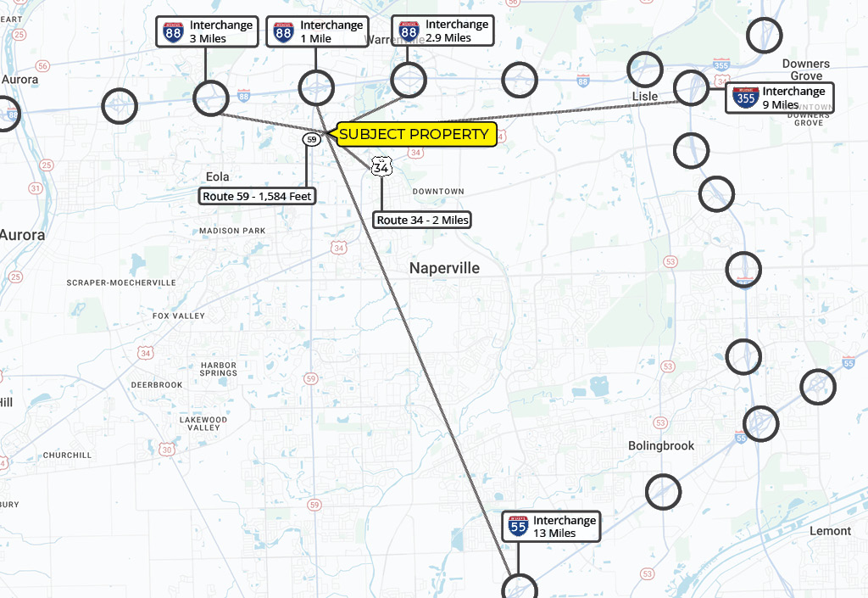Viewport: 868px width, 598px height.
Task: Click the Bolingbrook place name
Action: pyautogui.click(x=660, y=446)
